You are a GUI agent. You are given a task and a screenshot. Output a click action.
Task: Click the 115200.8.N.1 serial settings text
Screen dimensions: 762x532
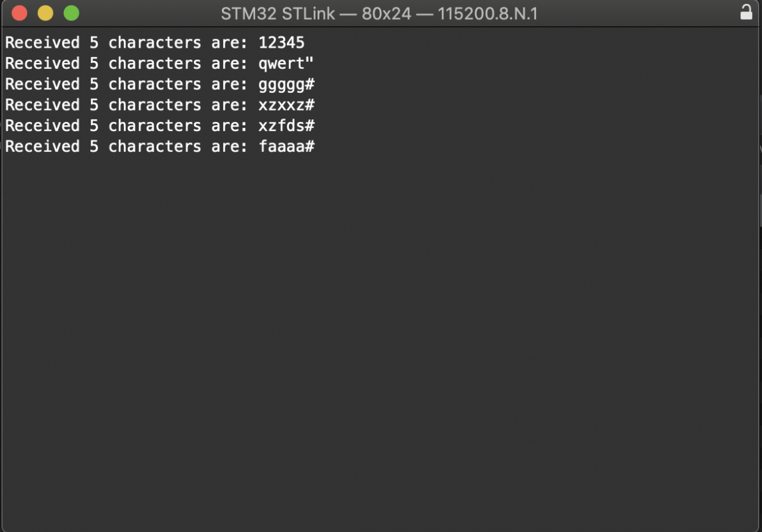(x=488, y=13)
